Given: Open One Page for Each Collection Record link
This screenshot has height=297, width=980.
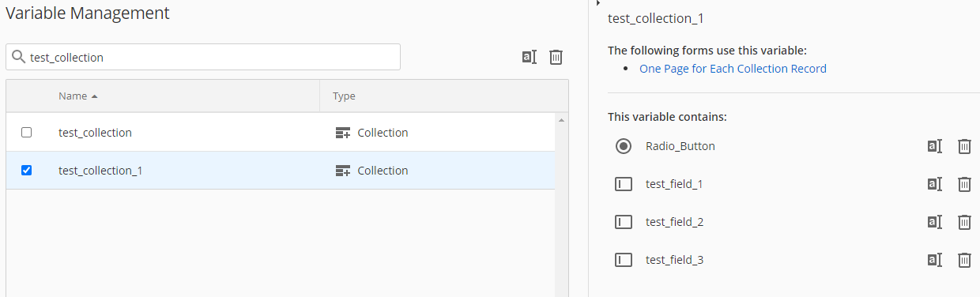Looking at the screenshot, I should [x=733, y=69].
